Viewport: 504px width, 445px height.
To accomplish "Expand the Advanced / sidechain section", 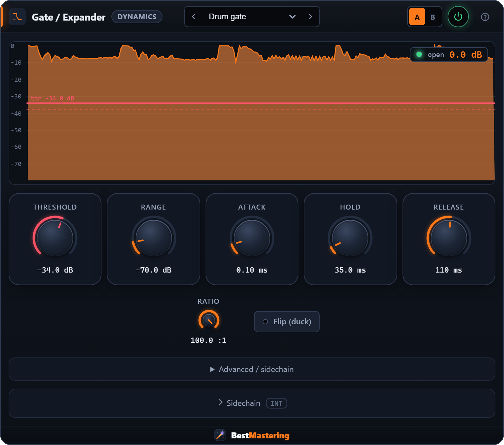I will (x=252, y=369).
